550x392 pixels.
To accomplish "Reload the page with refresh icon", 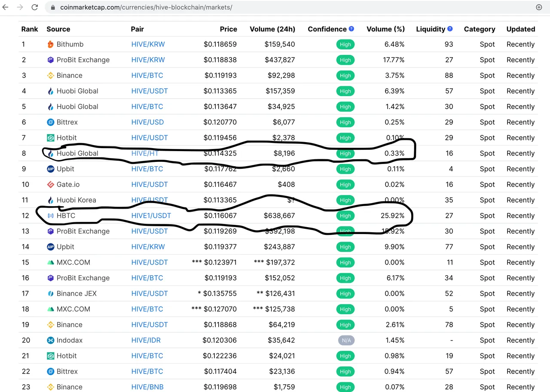I will click(35, 7).
